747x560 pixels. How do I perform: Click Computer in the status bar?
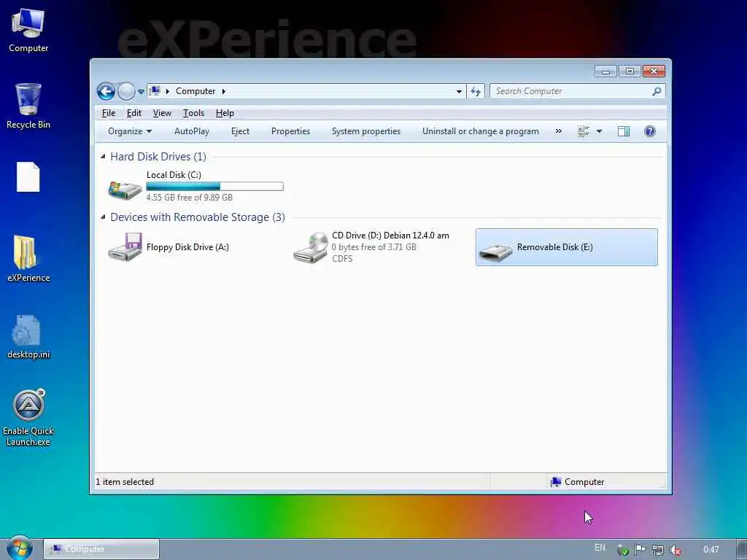578,482
